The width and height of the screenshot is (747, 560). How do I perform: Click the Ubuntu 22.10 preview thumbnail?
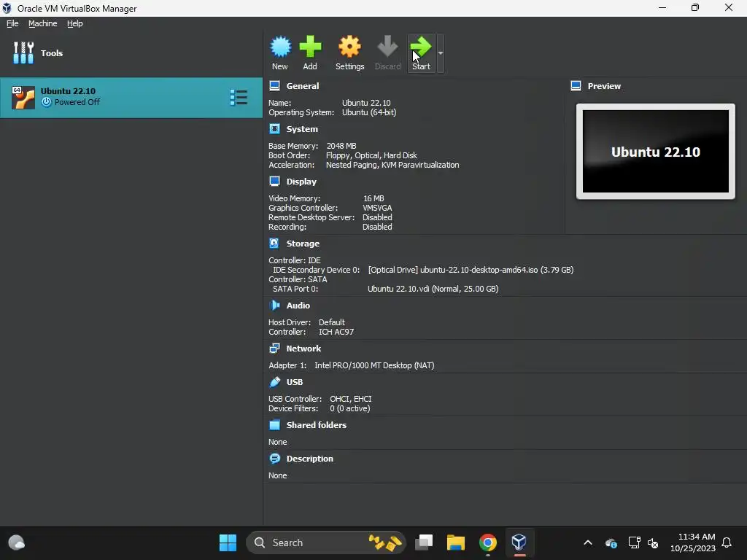(656, 152)
